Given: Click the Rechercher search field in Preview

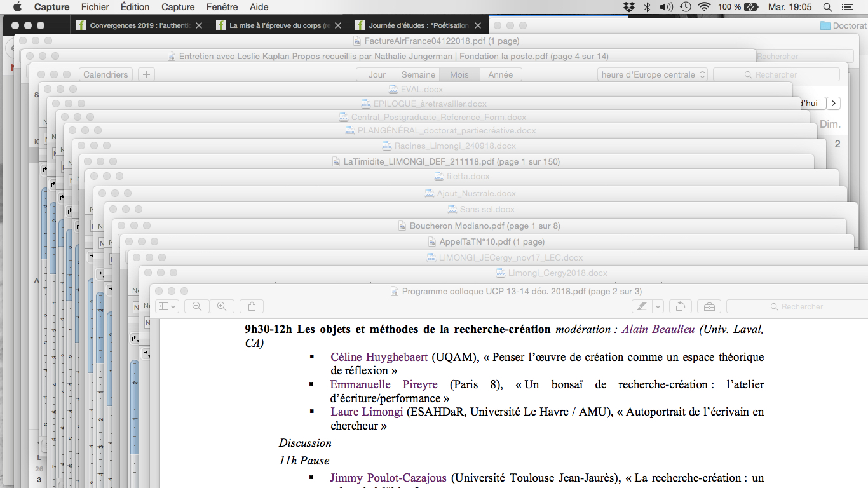Looking at the screenshot, I should coord(801,306).
